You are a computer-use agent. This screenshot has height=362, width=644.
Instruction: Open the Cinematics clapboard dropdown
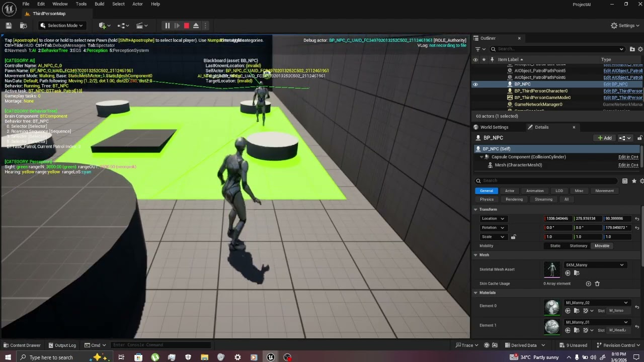coord(142,26)
